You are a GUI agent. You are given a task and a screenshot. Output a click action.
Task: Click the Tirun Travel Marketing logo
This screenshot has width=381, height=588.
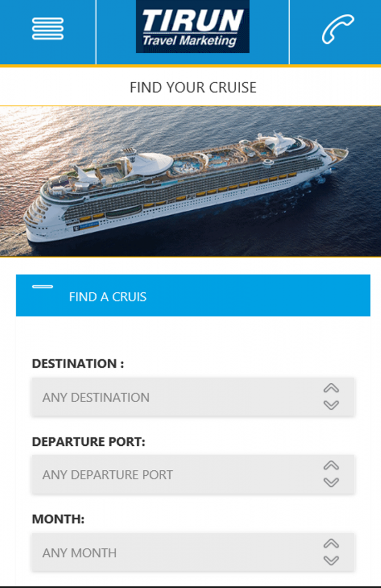click(x=192, y=27)
